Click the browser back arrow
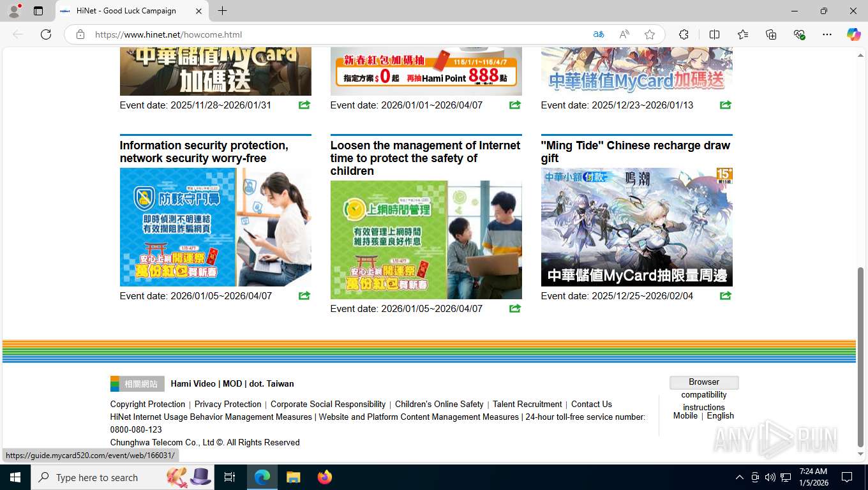 click(x=18, y=34)
